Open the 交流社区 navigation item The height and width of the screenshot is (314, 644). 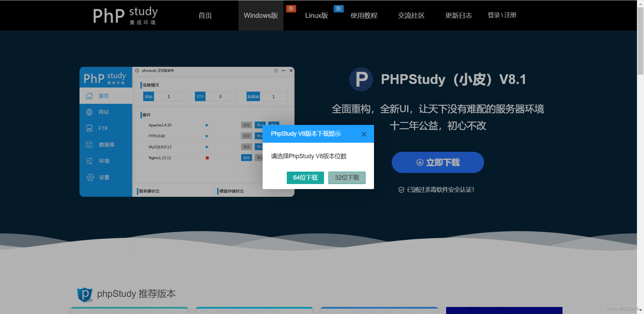coord(411,15)
